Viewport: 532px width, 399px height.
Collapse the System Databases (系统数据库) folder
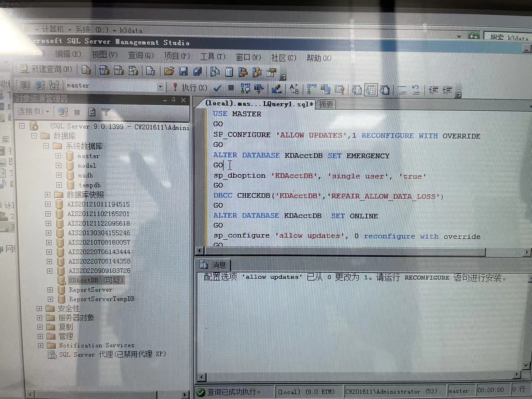(x=46, y=146)
